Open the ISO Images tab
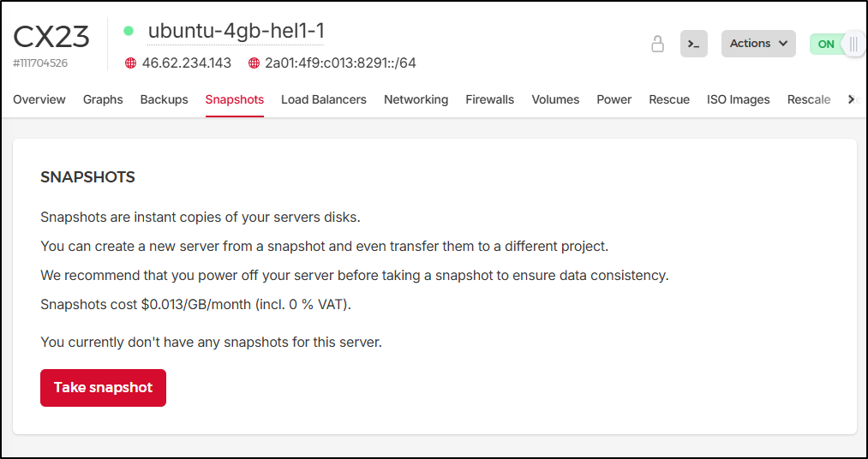 [738, 99]
